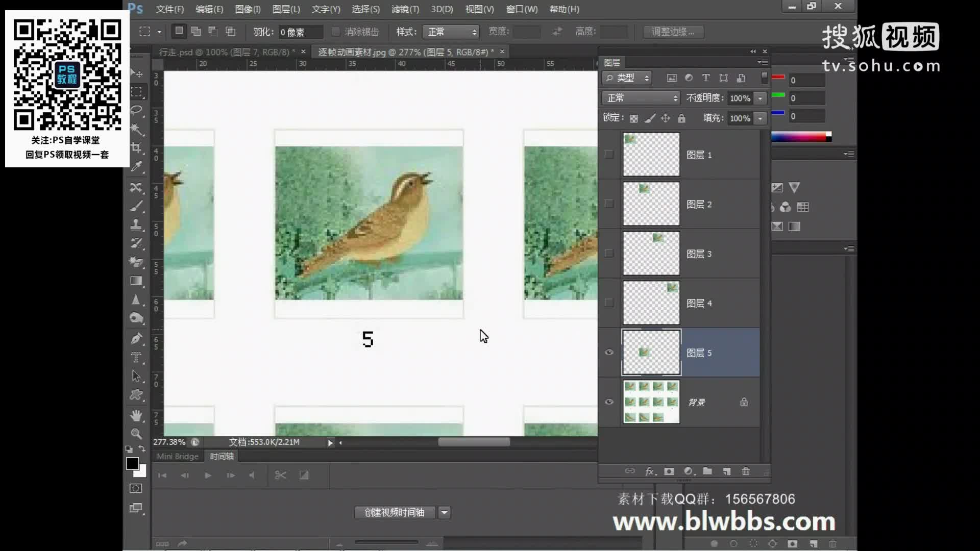Show layer 图层 1 visibility
The width and height of the screenshot is (980, 551).
pyautogui.click(x=609, y=154)
